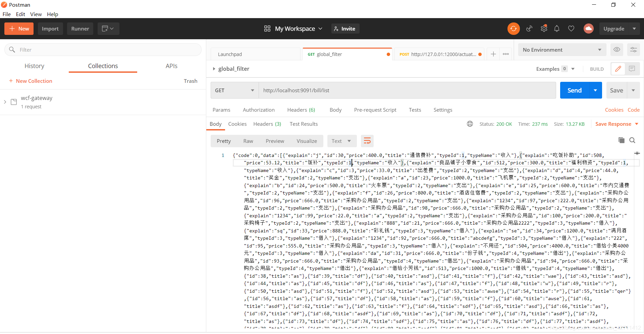
Task: Open the Save Response dropdown
Action: point(617,124)
